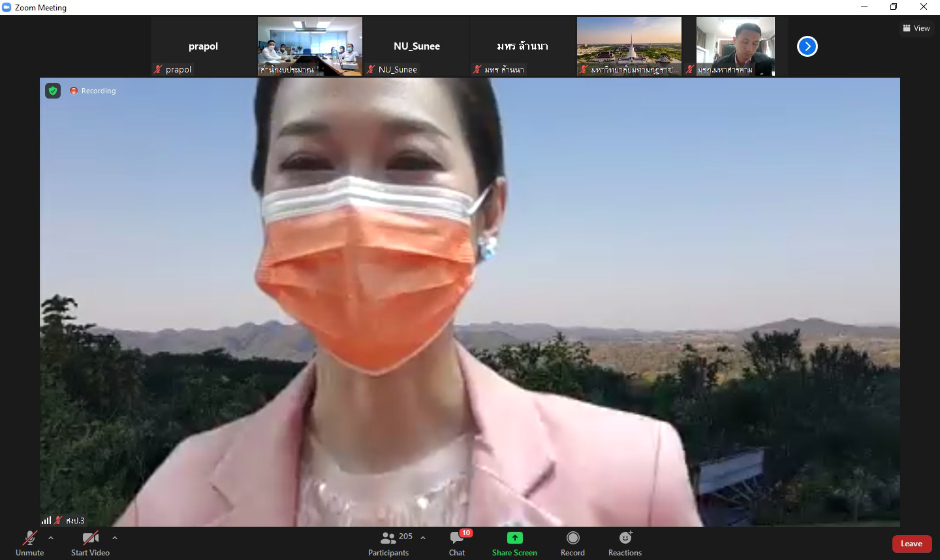Image resolution: width=940 pixels, height=560 pixels.
Task: Show next participants with blue arrow
Action: coord(807,46)
